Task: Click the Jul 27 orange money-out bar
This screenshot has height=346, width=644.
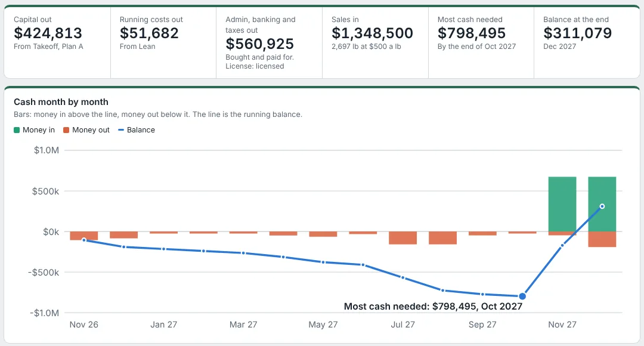Action: click(403, 238)
